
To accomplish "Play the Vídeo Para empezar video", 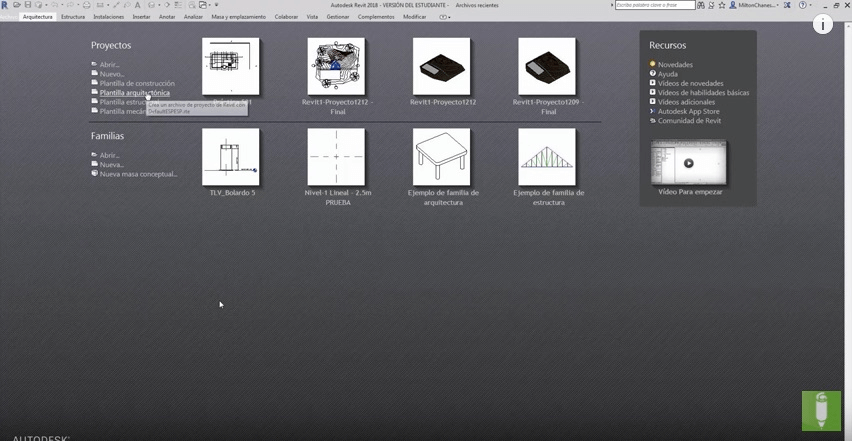I will pos(688,163).
